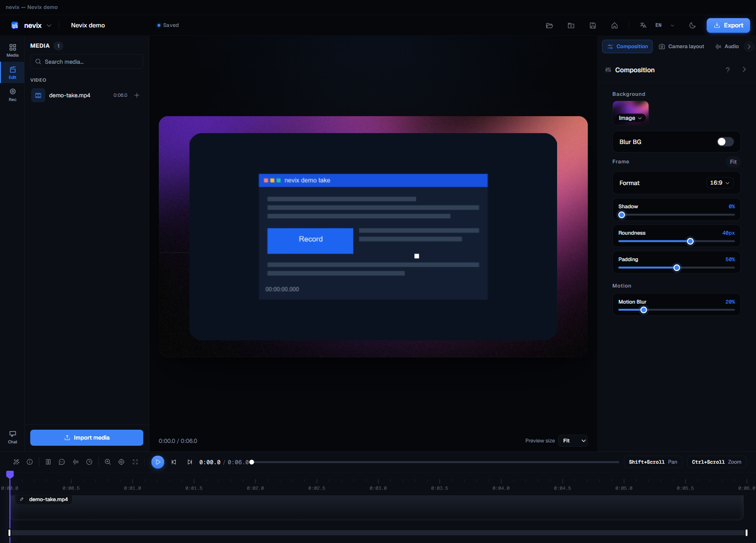Skip to end of timeline
This screenshot has height=543, width=756.
(x=189, y=462)
